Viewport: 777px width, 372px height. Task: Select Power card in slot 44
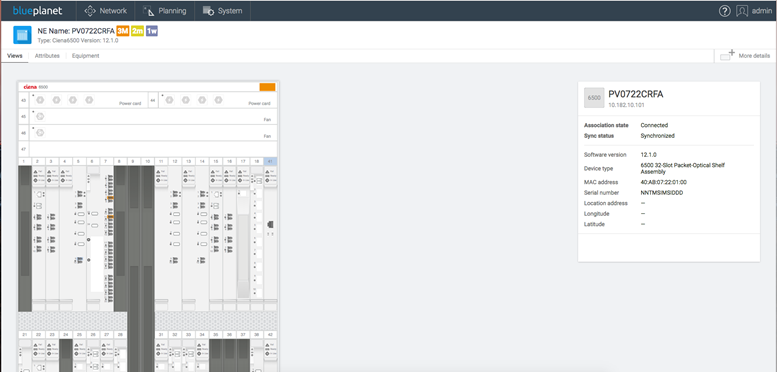(218, 100)
